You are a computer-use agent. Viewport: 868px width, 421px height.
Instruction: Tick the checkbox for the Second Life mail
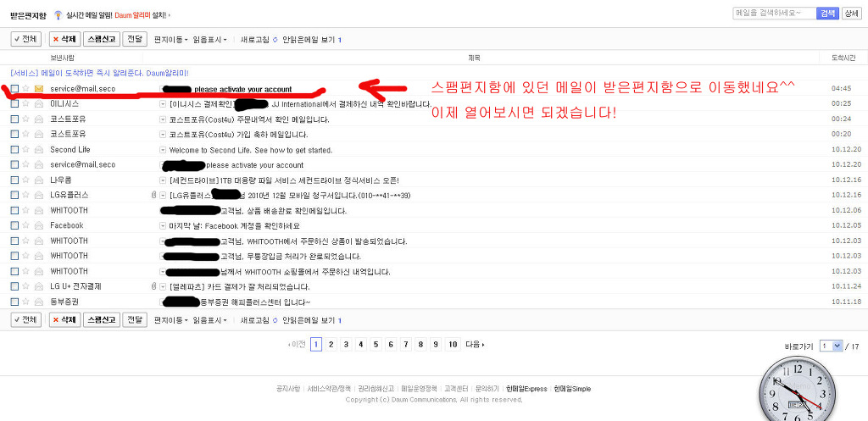(15, 150)
